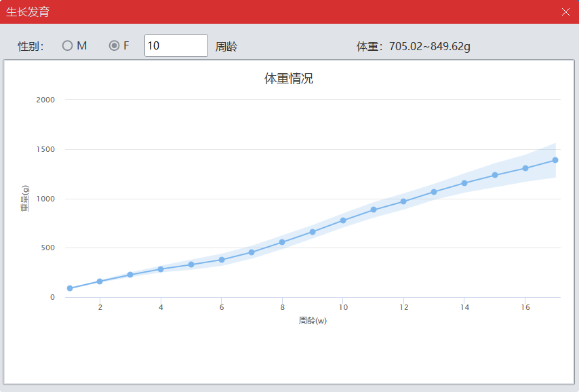Select the last data point at week 17
This screenshot has width=579, height=392.
click(x=555, y=160)
